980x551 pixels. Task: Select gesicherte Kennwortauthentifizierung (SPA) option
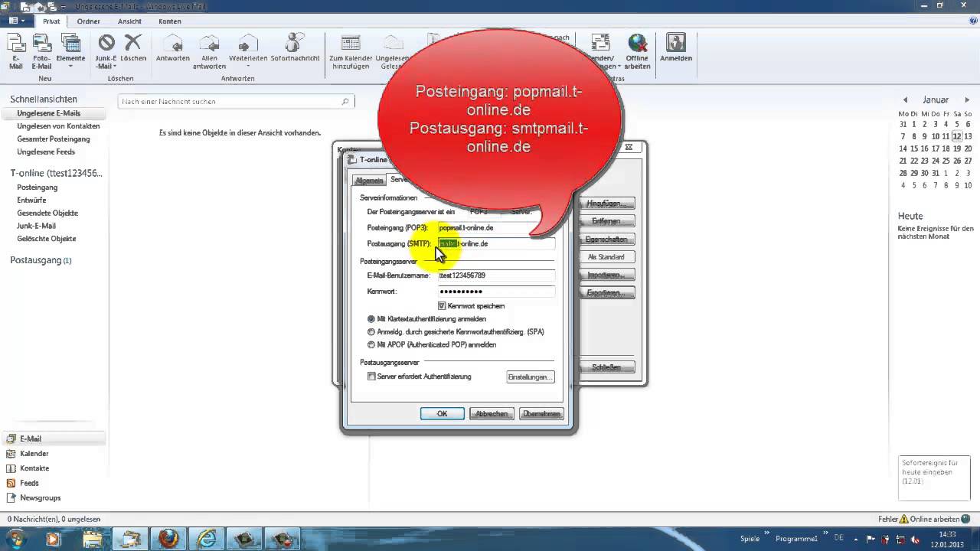[371, 332]
